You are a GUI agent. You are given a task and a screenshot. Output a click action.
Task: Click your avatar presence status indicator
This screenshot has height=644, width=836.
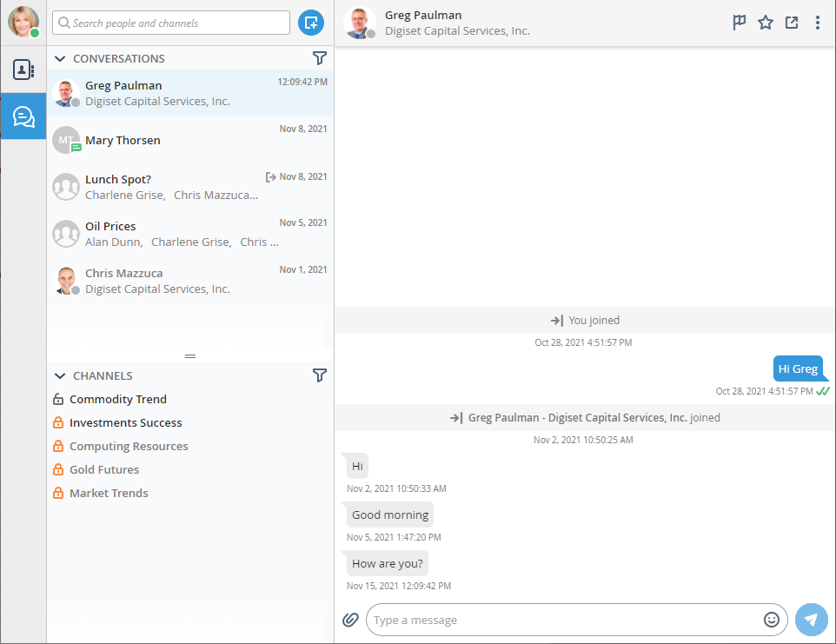(35, 32)
